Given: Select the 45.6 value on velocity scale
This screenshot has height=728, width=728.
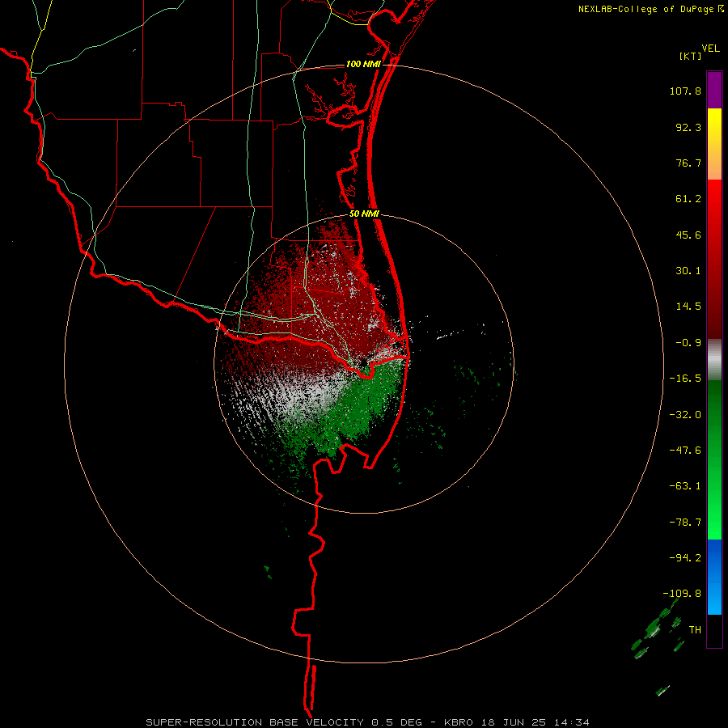Looking at the screenshot, I should pos(688,235).
